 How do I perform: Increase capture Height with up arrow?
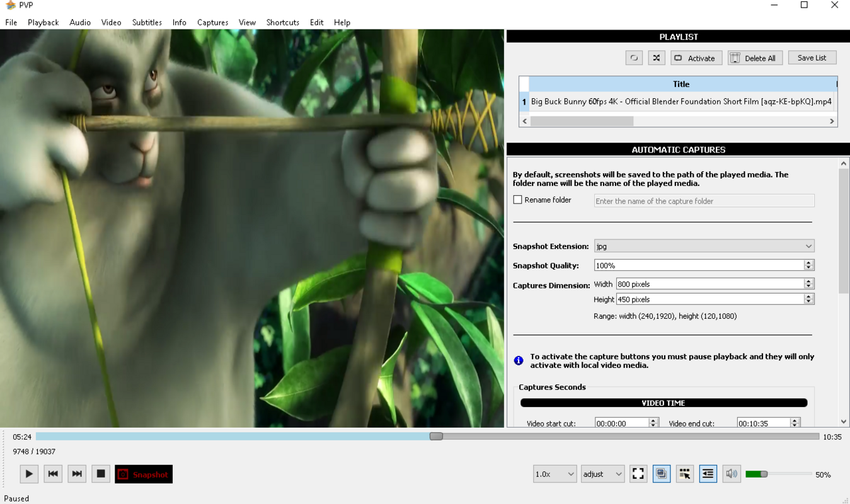pos(809,296)
